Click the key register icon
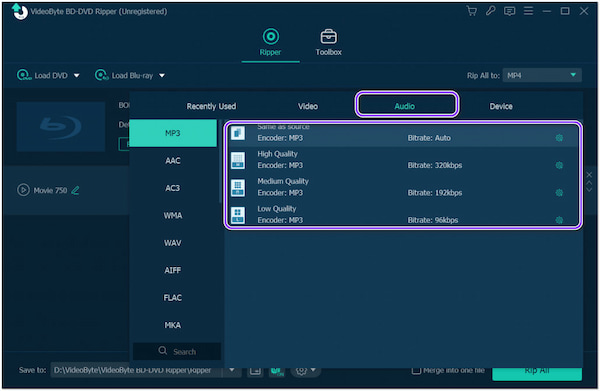 tap(490, 11)
